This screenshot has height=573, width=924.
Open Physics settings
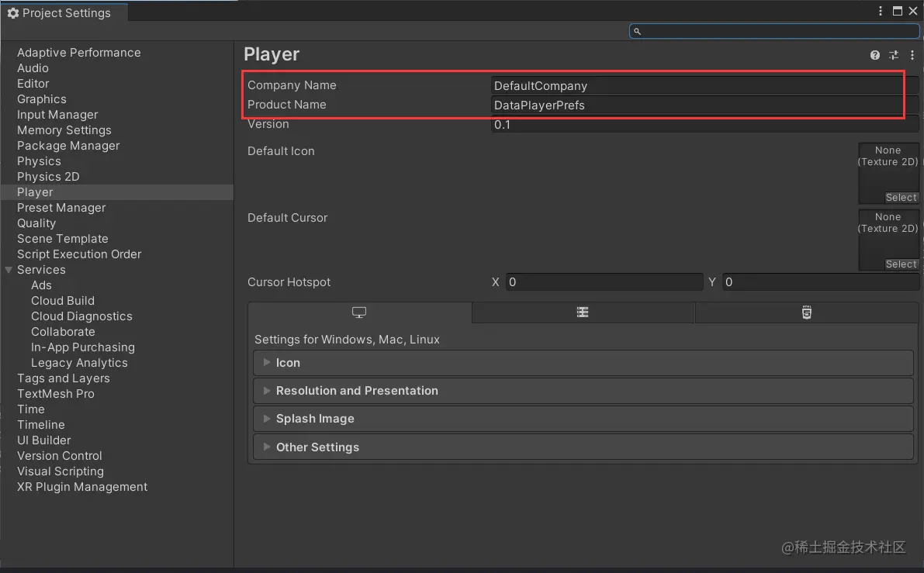click(39, 161)
